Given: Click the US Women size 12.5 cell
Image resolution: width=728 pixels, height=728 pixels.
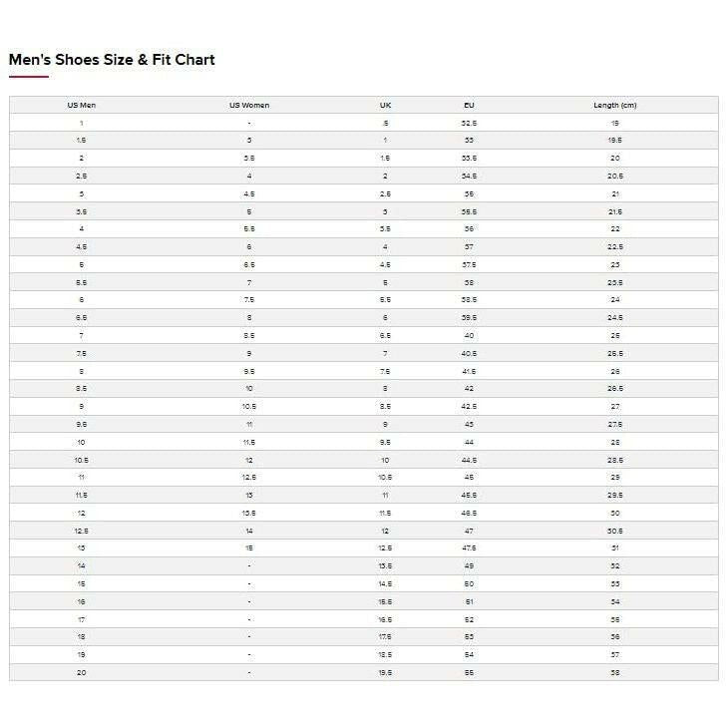Looking at the screenshot, I should click(249, 477).
